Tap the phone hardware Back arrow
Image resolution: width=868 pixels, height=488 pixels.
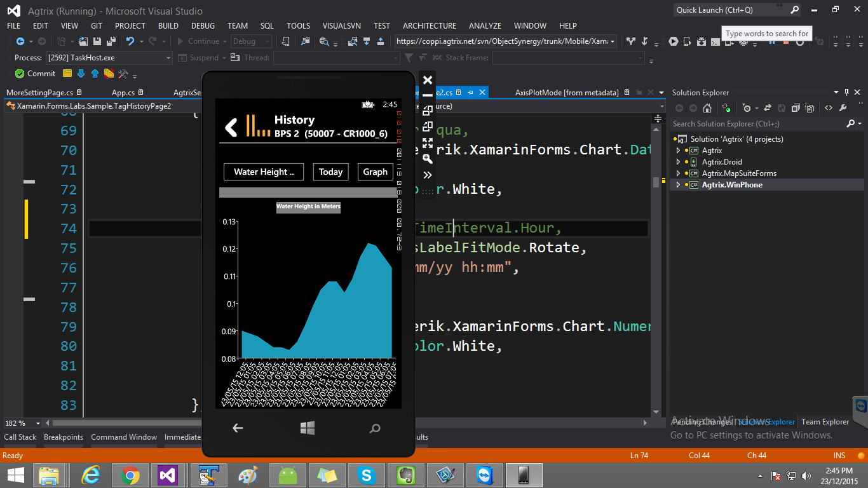pyautogui.click(x=238, y=428)
